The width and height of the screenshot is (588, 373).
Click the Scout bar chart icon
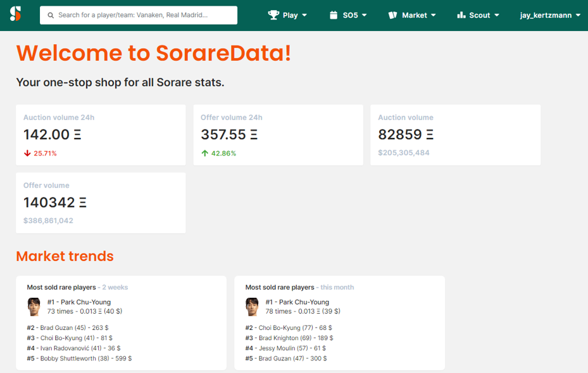(x=461, y=15)
